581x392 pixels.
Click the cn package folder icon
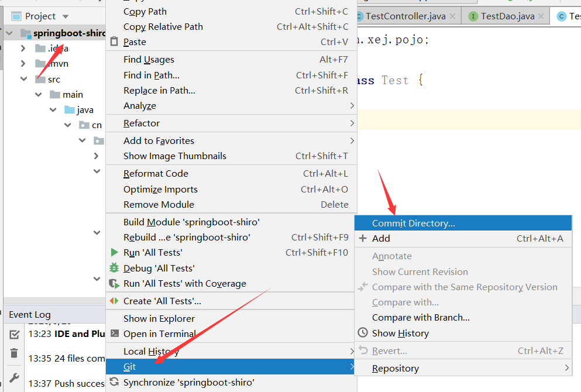(84, 125)
